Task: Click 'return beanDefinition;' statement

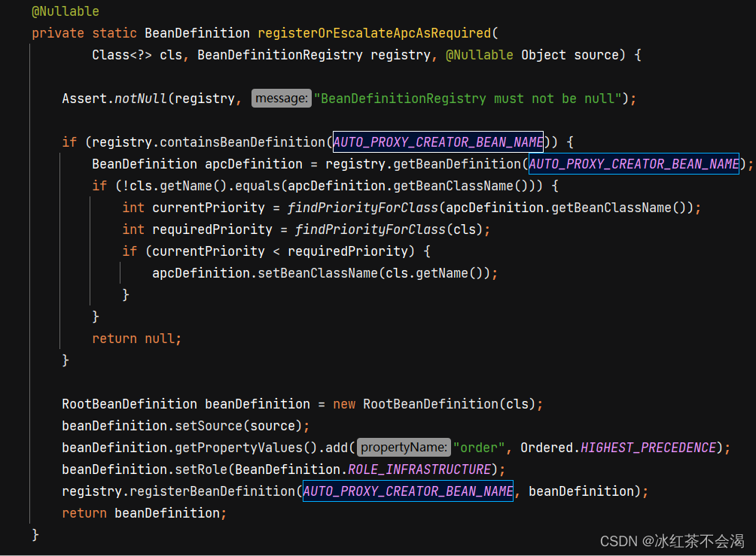Action: [144, 513]
